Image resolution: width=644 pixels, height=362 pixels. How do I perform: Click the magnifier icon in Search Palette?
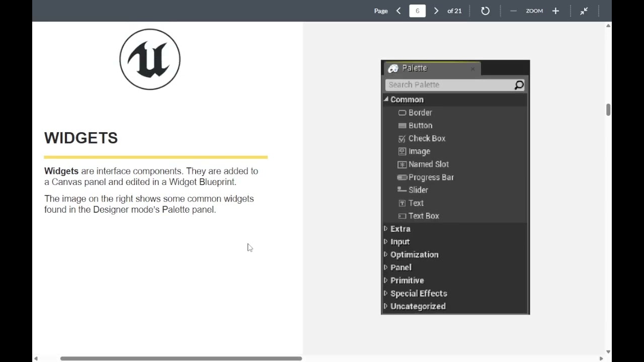519,85
